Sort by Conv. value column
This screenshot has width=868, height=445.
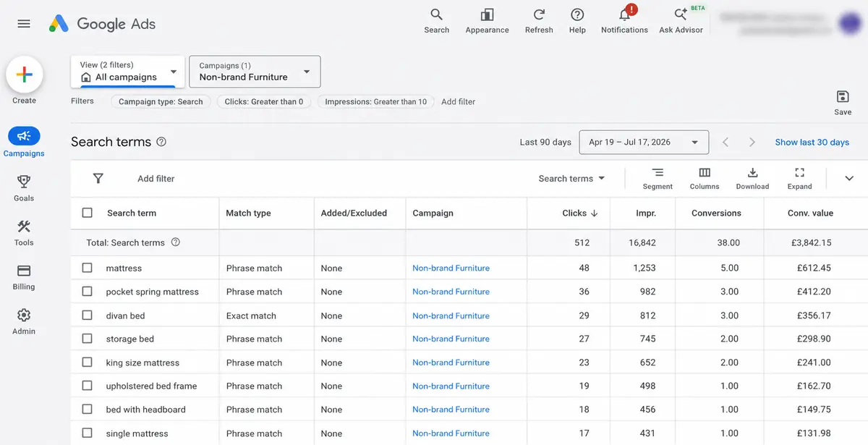810,213
